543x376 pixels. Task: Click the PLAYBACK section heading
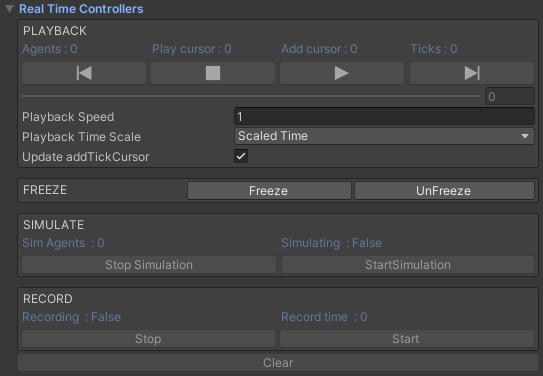click(55, 31)
